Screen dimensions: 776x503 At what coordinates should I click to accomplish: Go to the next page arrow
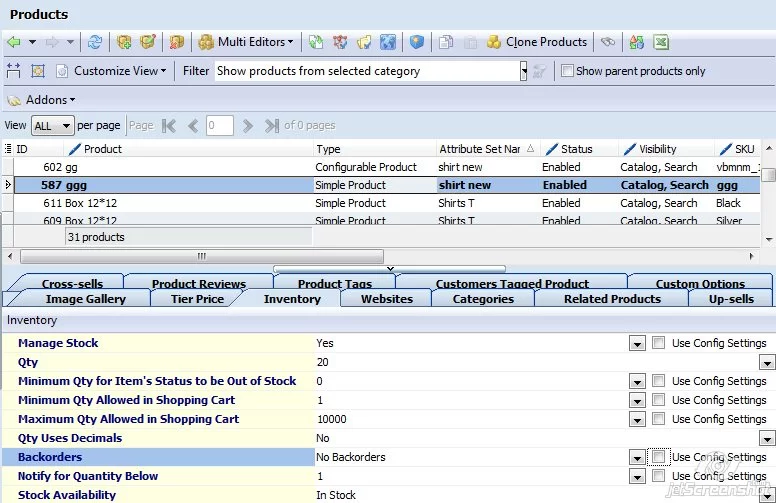coord(247,126)
